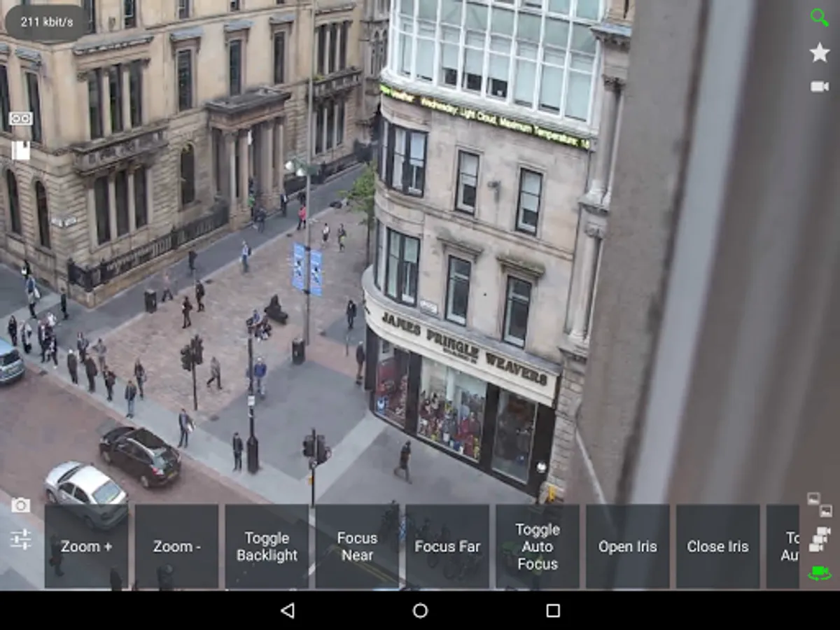
Task: Tap the Zoom - control
Action: point(176,547)
